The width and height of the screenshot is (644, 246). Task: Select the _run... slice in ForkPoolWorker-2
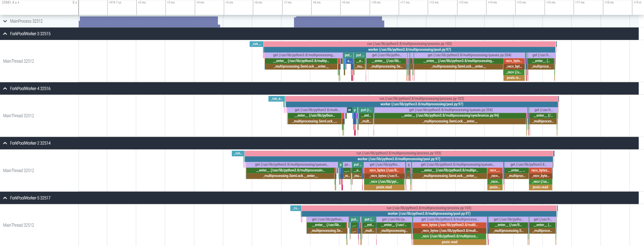click(x=238, y=153)
